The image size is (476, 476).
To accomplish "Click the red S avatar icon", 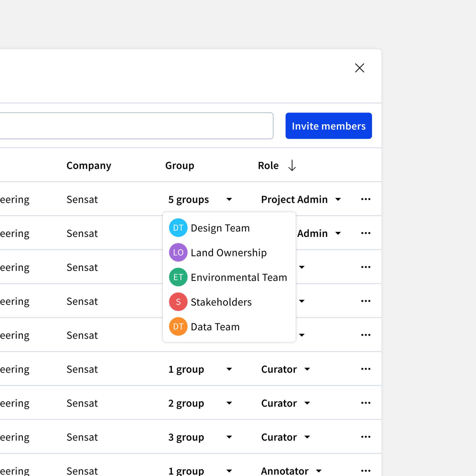I will [x=178, y=302].
